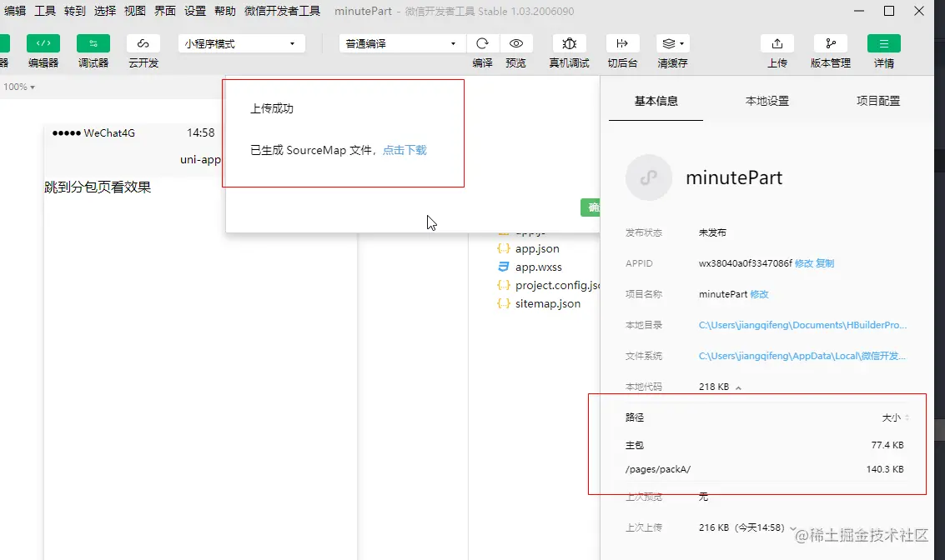The height and width of the screenshot is (560, 945).
Task: Click the 跳到分包页看效果 text in simulator
Action: tap(98, 187)
